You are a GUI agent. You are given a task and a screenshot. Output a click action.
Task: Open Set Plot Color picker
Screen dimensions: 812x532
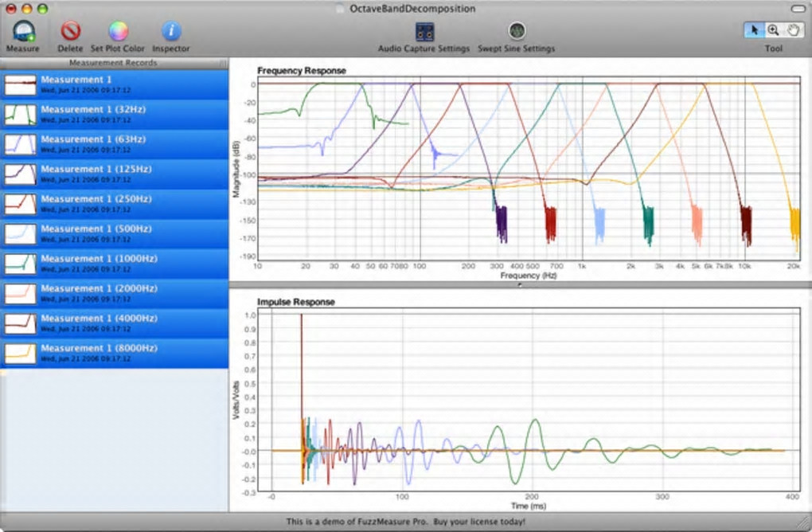pyautogui.click(x=118, y=32)
